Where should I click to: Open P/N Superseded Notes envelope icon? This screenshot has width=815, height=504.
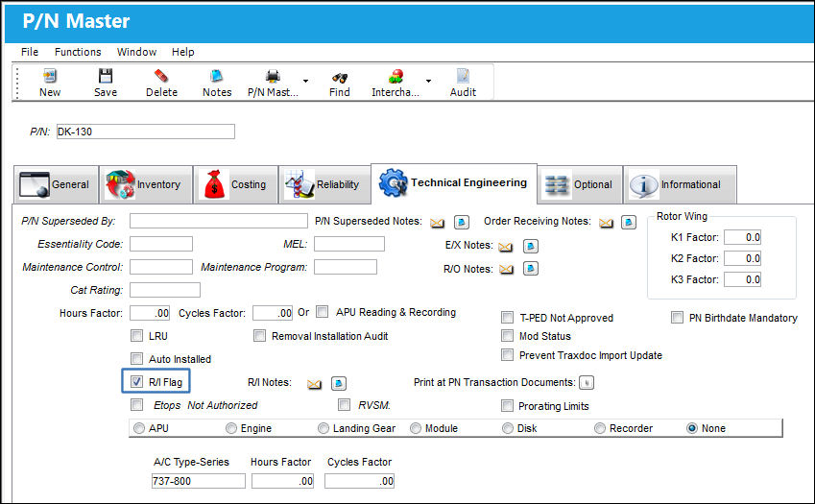[437, 223]
